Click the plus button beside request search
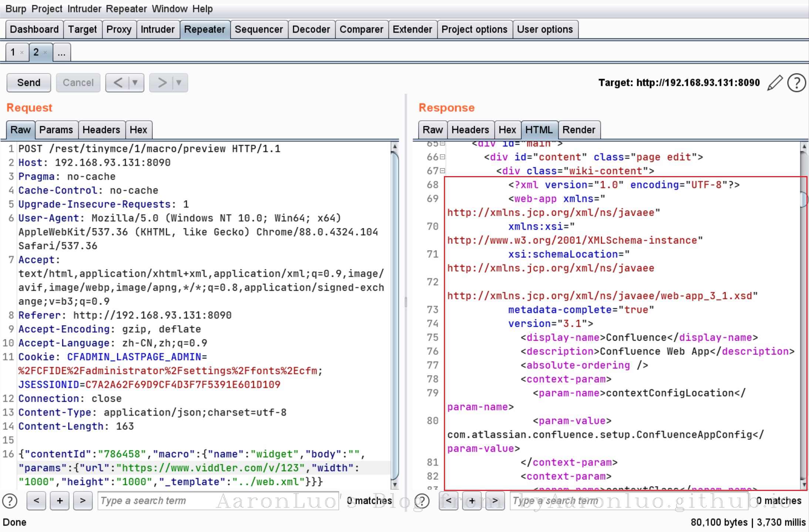This screenshot has width=809, height=532. pyautogui.click(x=60, y=501)
